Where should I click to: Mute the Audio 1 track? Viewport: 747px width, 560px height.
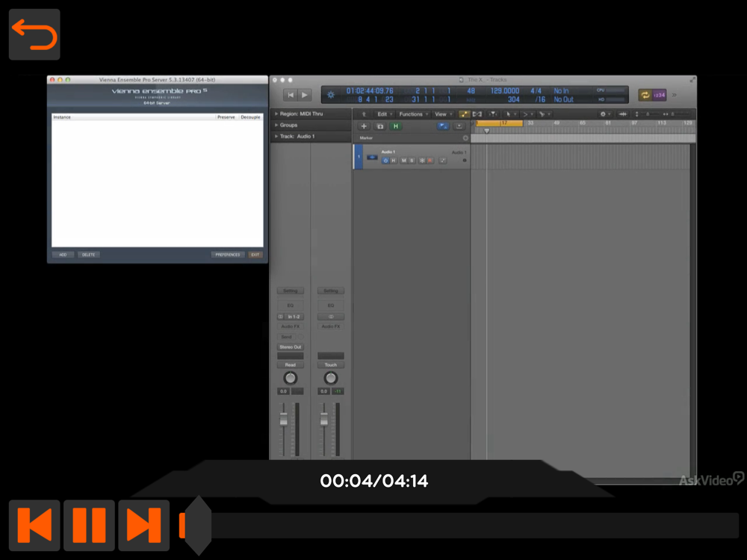(403, 161)
